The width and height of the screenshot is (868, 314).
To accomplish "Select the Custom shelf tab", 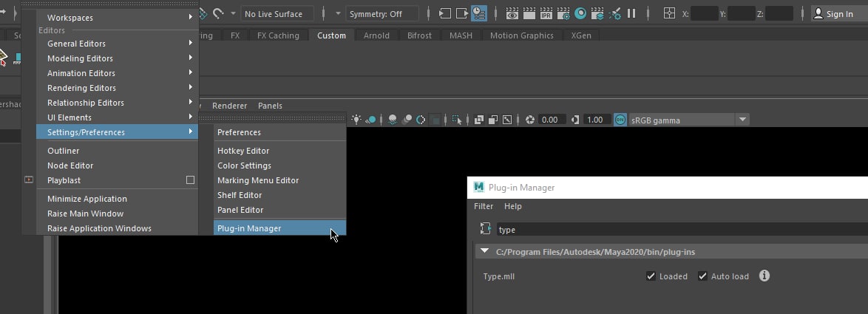I will (x=331, y=35).
